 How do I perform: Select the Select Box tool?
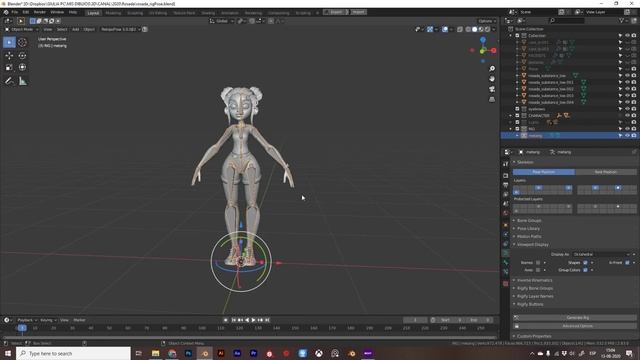point(9,42)
